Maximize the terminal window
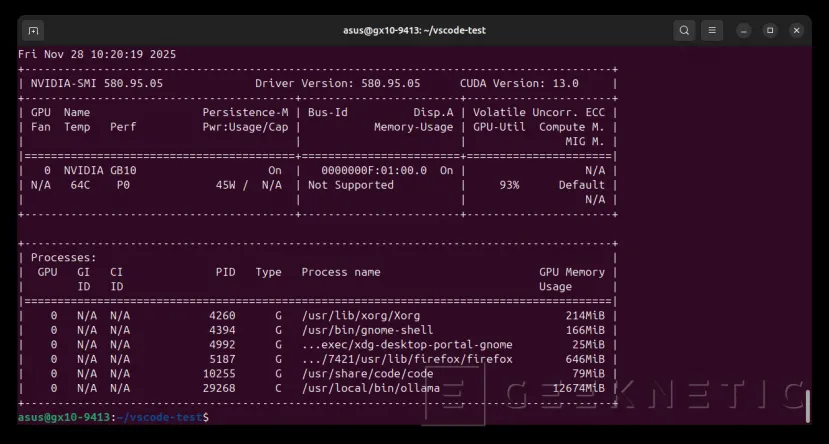The height and width of the screenshot is (444, 829). (x=770, y=30)
